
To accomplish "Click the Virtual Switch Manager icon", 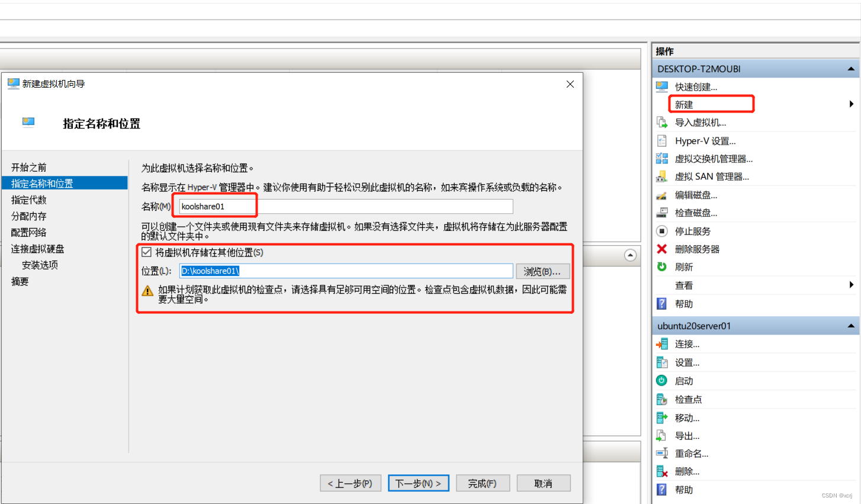I will (x=662, y=159).
